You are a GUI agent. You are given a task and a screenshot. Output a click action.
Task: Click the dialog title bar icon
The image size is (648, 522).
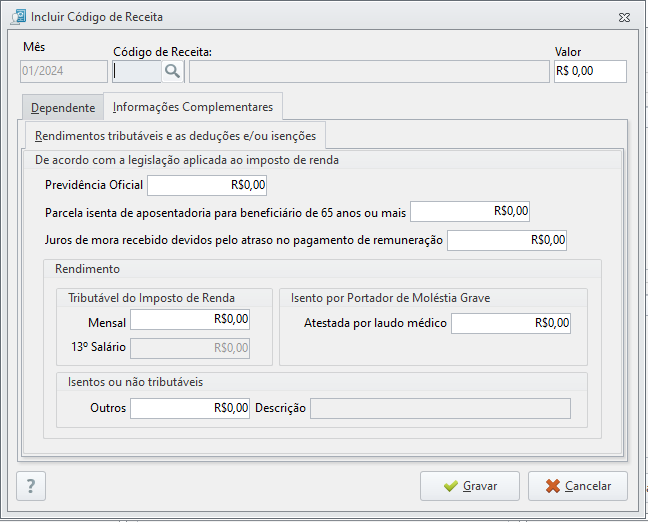(19, 17)
